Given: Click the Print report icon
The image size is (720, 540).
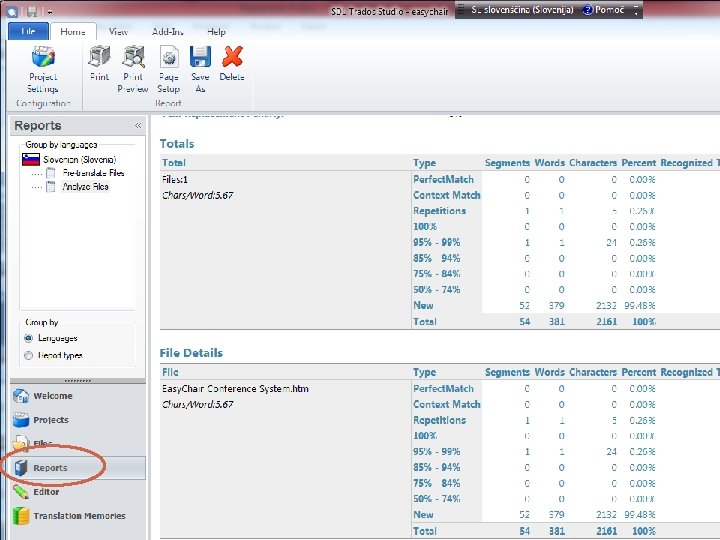Looking at the screenshot, I should point(100,63).
